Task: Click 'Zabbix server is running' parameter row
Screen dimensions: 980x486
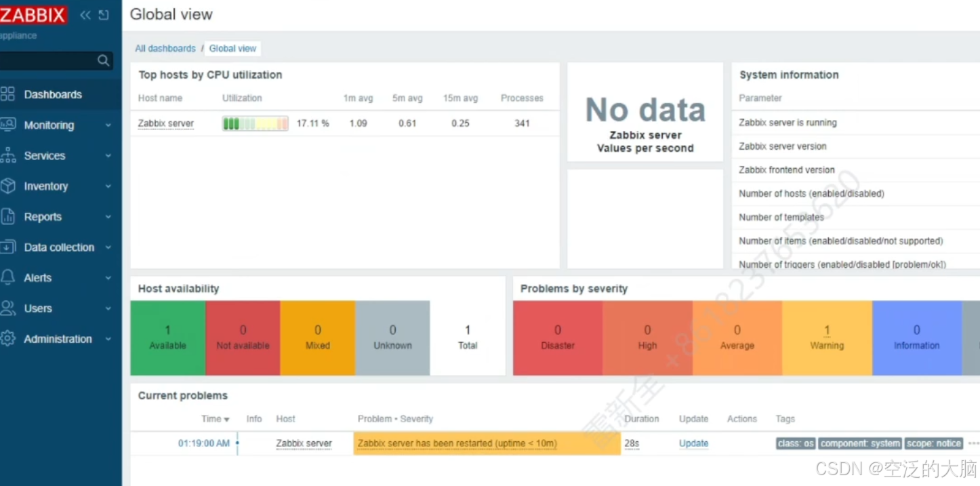Action: click(856, 123)
